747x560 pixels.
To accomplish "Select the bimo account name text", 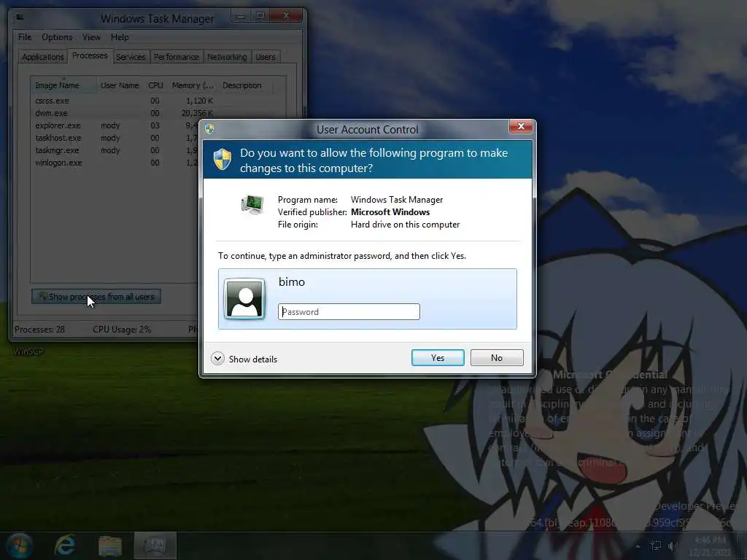I will (x=292, y=282).
